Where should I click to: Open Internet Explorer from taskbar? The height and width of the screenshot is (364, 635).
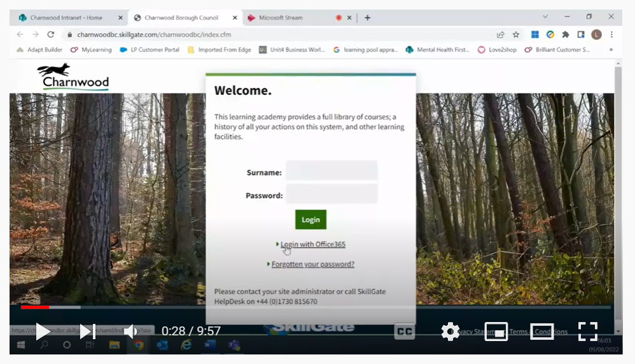coord(186,345)
